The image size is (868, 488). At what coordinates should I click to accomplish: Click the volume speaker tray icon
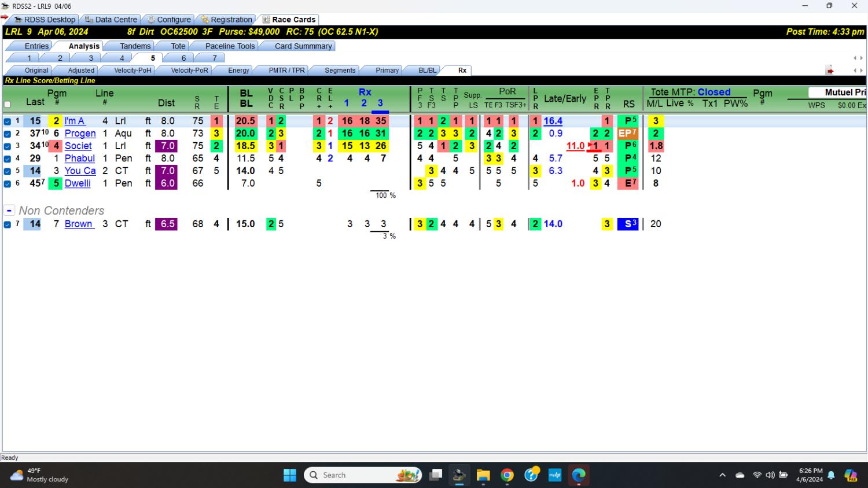click(770, 475)
